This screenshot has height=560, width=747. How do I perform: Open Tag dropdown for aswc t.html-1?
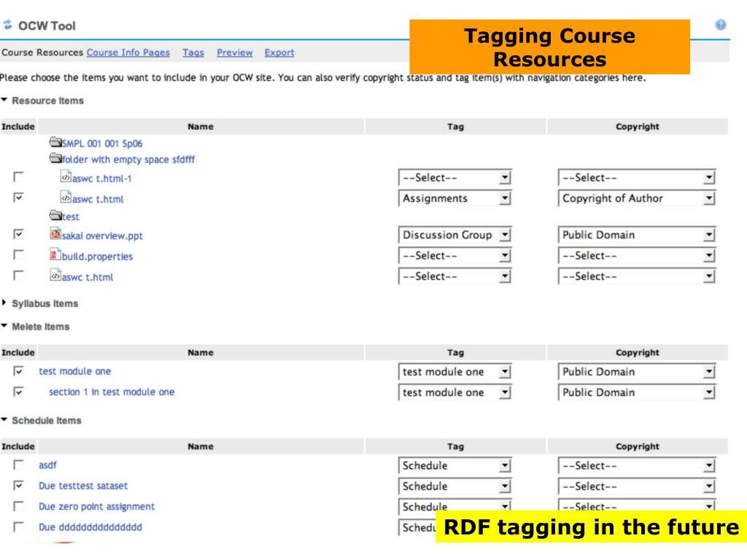tap(454, 178)
